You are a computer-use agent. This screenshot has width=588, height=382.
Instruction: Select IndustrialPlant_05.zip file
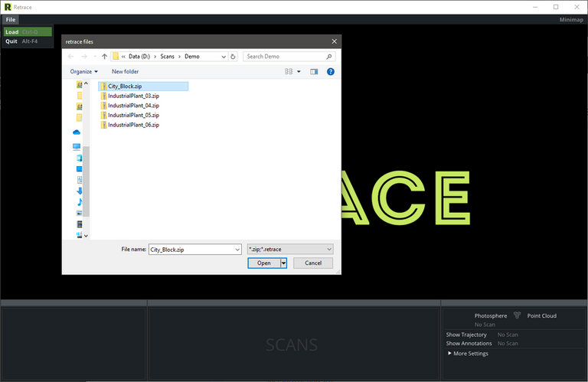(x=129, y=115)
